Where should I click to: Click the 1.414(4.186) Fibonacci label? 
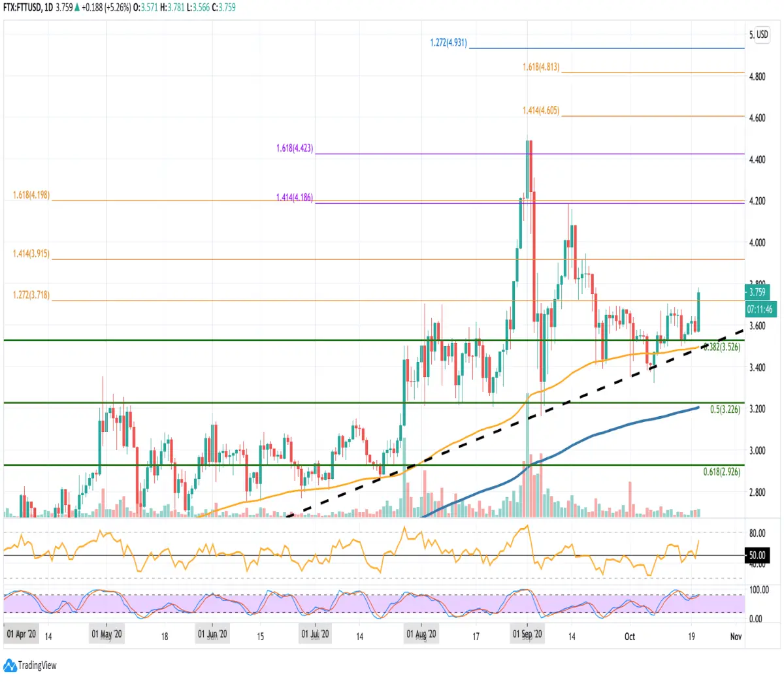(x=295, y=197)
